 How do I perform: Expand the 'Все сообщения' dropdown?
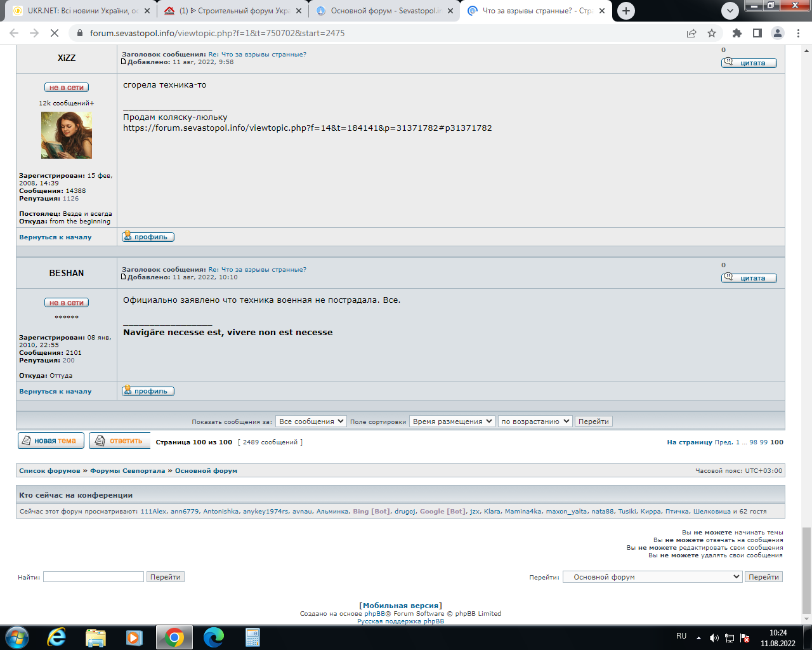point(311,421)
